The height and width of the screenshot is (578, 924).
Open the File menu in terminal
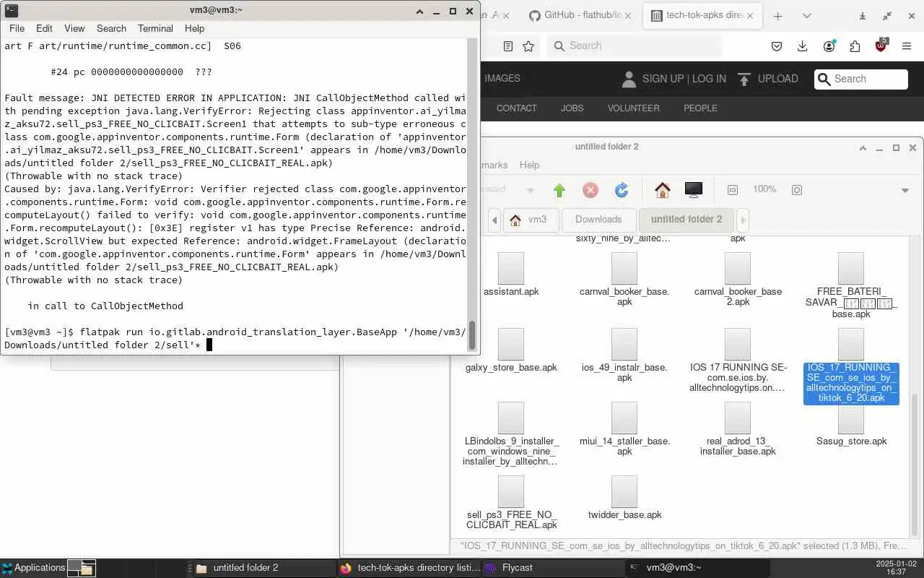click(x=17, y=28)
